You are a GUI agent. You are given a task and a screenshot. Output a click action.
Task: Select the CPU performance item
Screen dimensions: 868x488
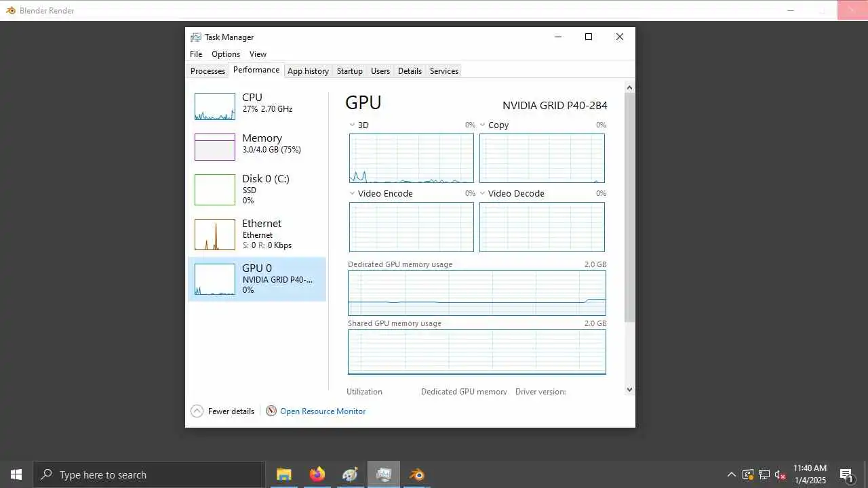256,106
